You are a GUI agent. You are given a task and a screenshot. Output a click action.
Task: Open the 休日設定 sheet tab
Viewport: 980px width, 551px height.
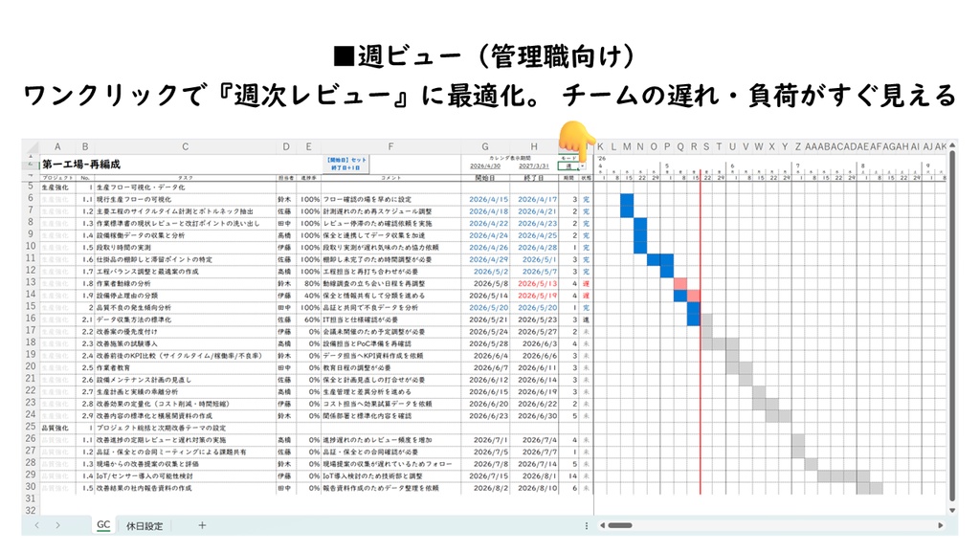145,526
